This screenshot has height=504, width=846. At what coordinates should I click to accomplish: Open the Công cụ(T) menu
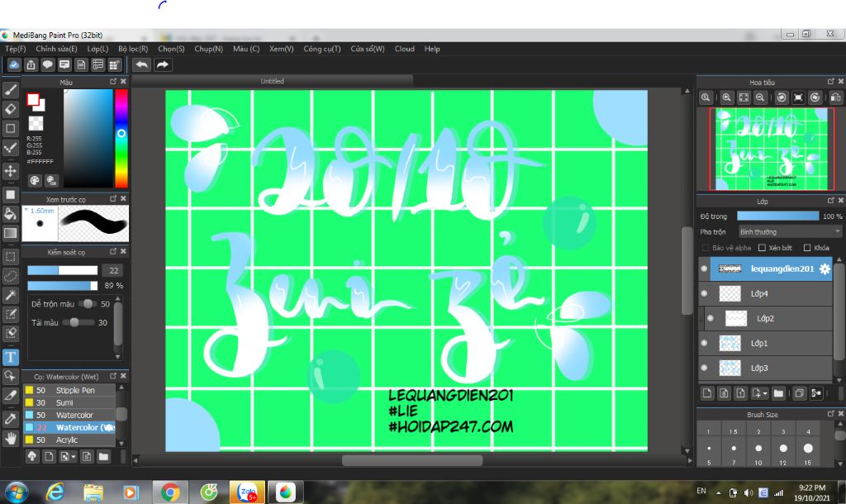pos(322,49)
